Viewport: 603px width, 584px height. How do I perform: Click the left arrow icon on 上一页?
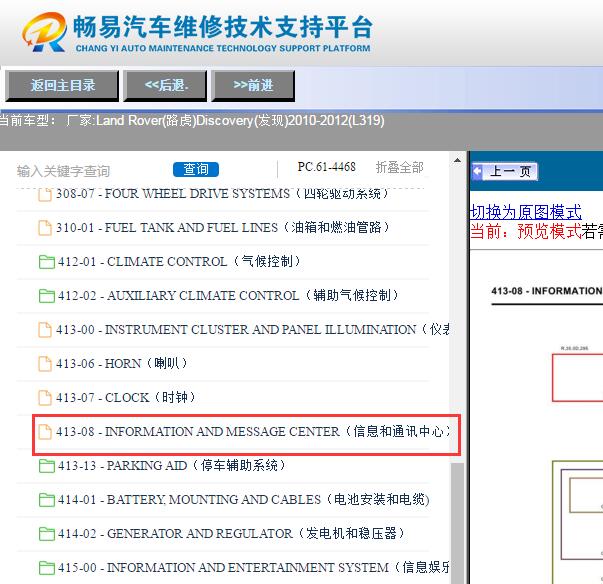(x=477, y=171)
